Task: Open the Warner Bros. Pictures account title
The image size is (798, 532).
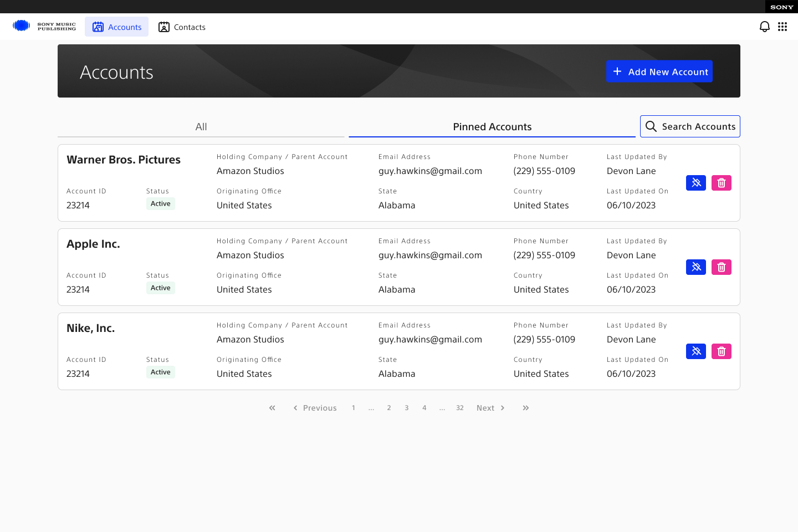Action: point(124,160)
